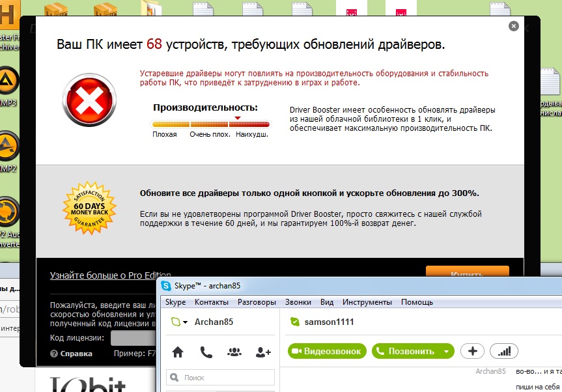Click the orange Купить button
This screenshot has height=392, width=562.
coord(467,273)
